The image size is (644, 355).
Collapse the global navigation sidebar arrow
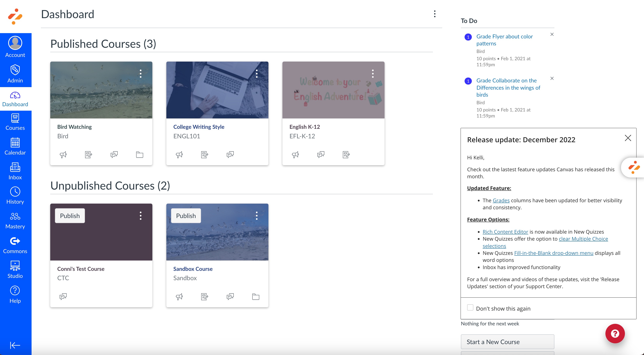click(x=15, y=345)
